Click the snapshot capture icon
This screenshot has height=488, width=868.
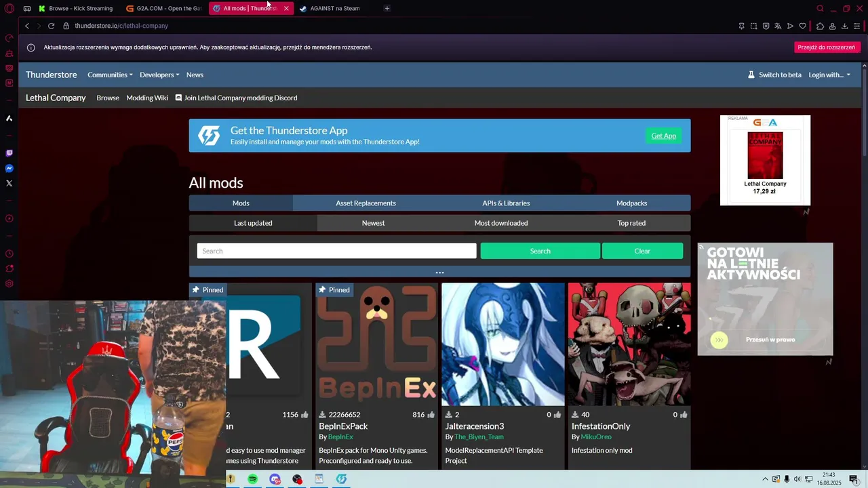point(753,26)
